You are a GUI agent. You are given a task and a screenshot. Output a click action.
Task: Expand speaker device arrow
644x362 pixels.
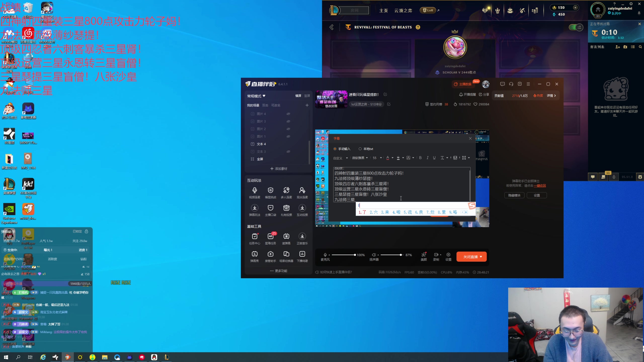(x=378, y=255)
